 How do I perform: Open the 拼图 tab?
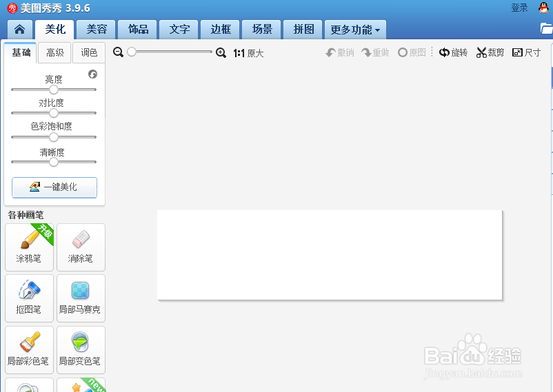[303, 29]
